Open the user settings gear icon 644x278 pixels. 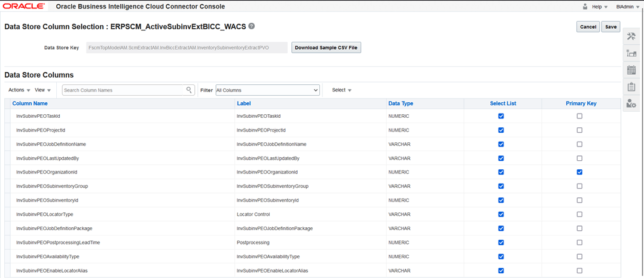[631, 103]
